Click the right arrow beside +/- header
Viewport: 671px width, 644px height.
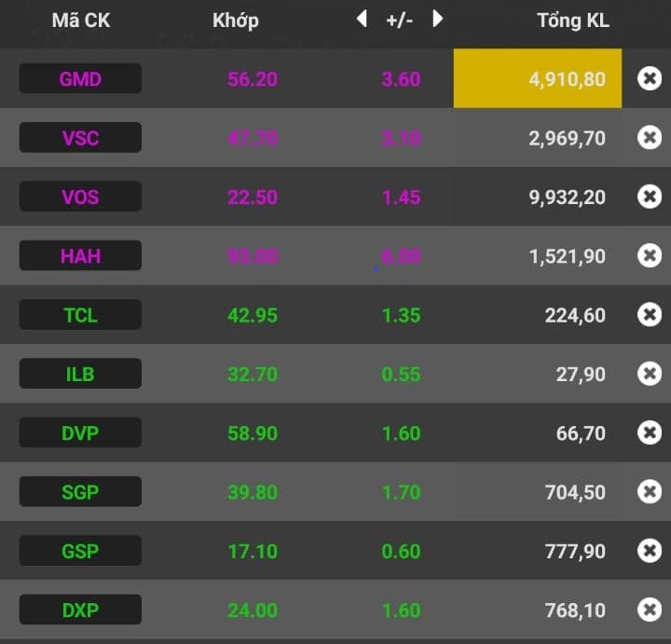tap(438, 19)
